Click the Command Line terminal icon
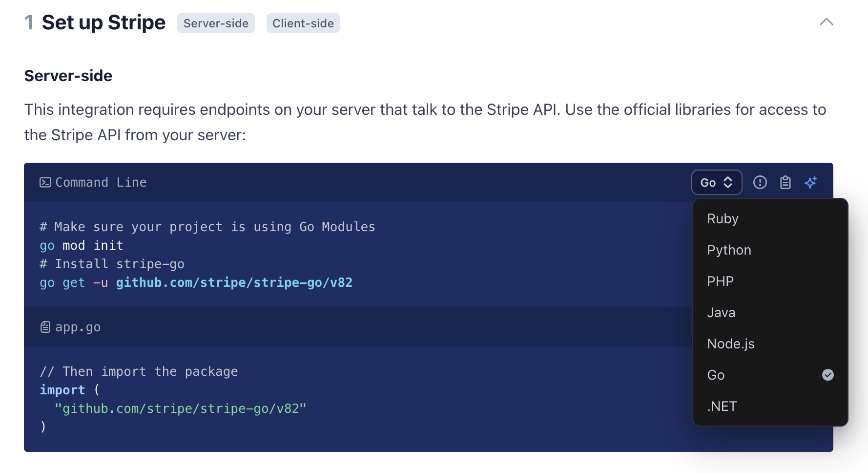The width and height of the screenshot is (868, 473). tap(45, 182)
